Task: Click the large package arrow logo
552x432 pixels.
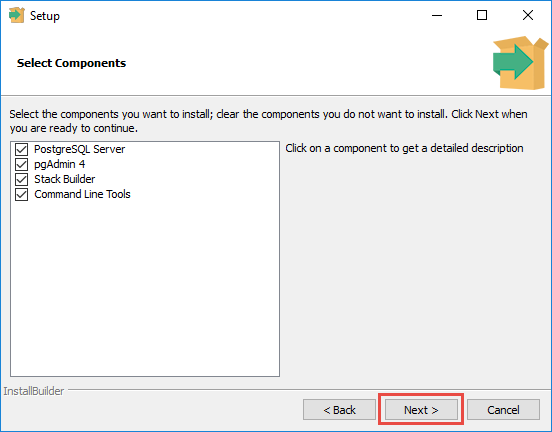Action: click(x=520, y=63)
